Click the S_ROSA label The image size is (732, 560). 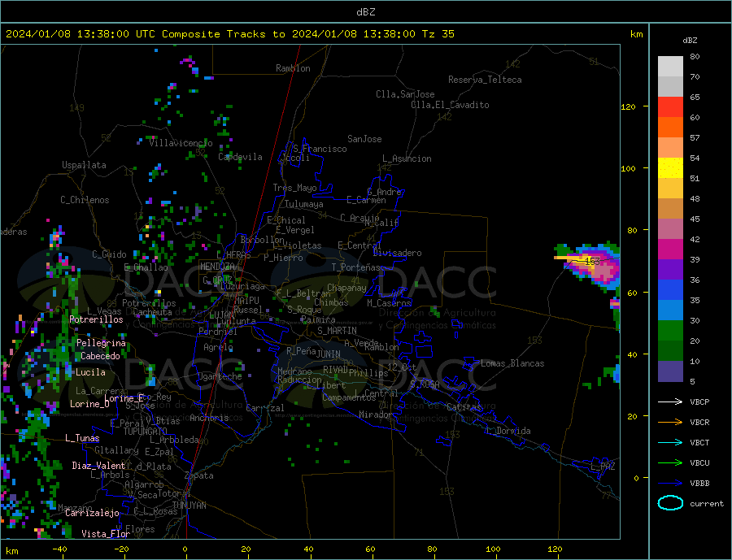[425, 384]
